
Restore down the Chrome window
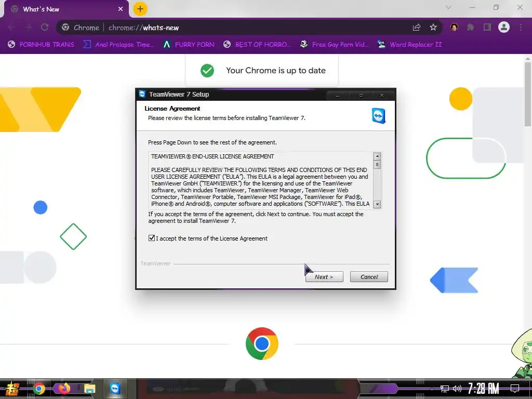tap(496, 7)
